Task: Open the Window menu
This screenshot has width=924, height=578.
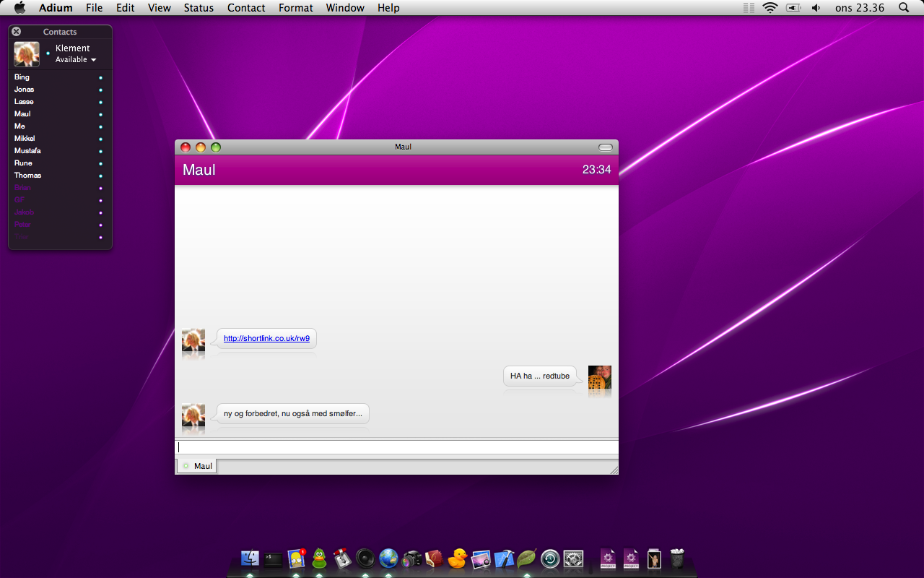Action: (x=345, y=8)
